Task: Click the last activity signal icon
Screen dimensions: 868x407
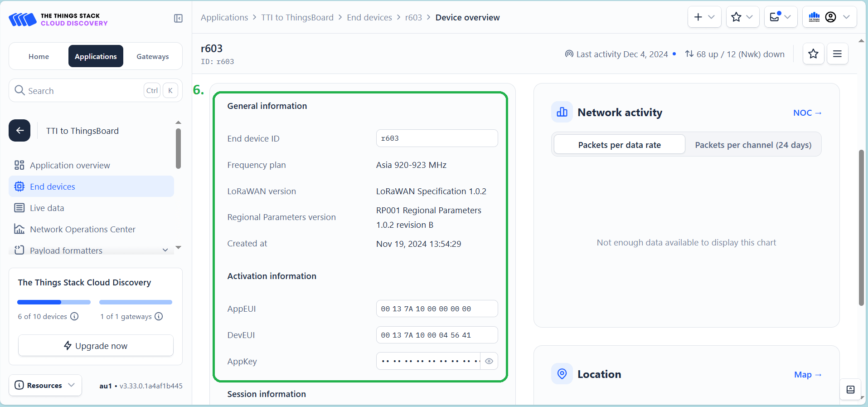Action: tap(569, 54)
